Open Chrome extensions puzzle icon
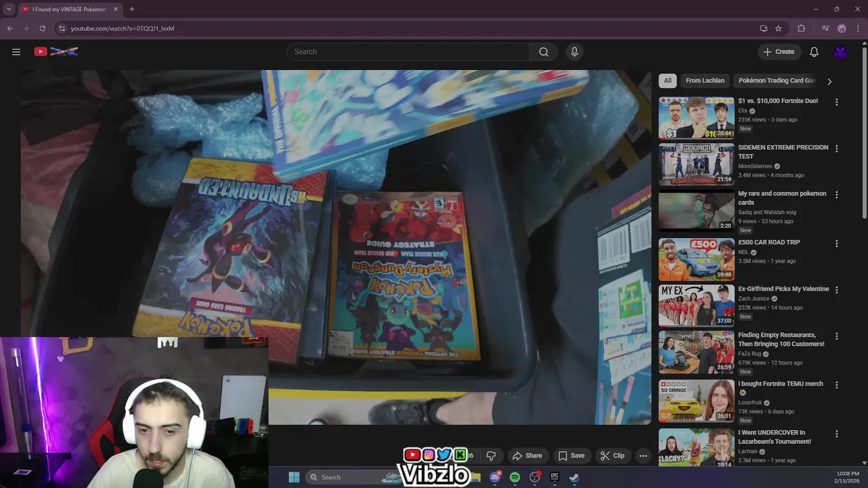The image size is (868, 488). point(802,28)
